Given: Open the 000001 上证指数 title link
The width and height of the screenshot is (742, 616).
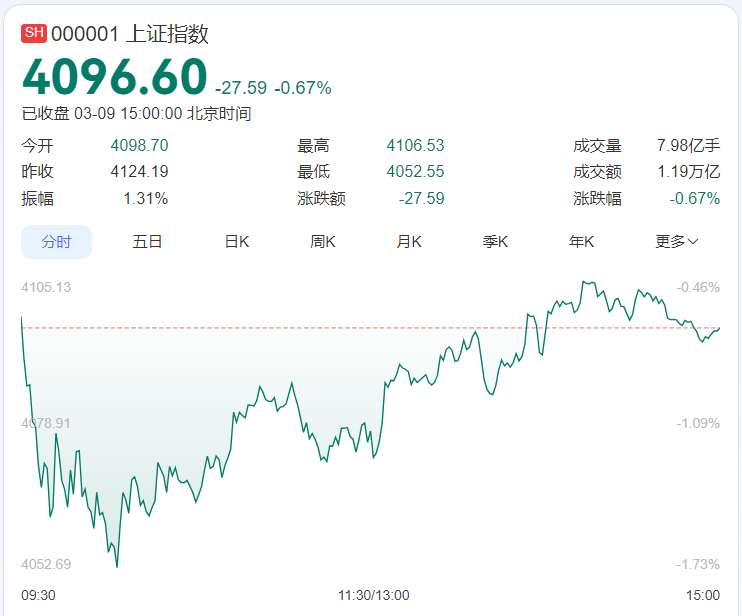Looking at the screenshot, I should (x=130, y=33).
